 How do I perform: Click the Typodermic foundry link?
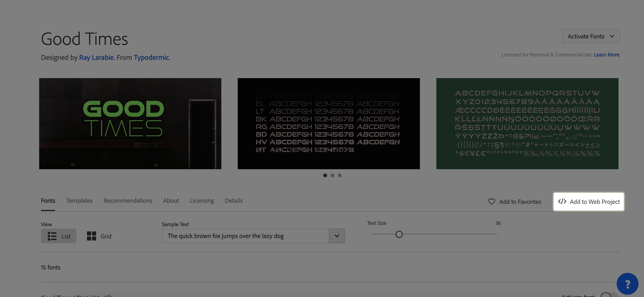pyautogui.click(x=151, y=57)
